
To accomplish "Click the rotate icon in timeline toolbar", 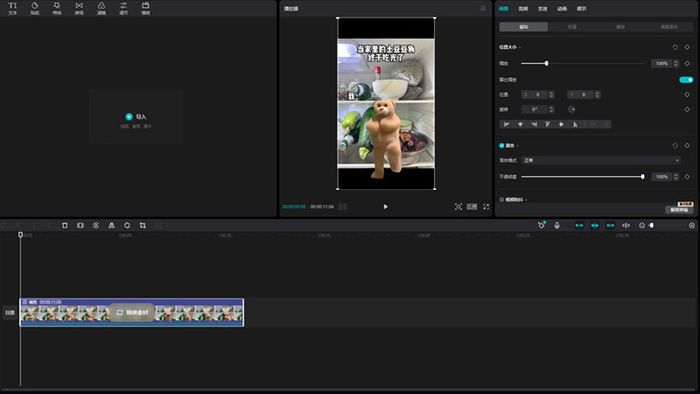I will [127, 225].
